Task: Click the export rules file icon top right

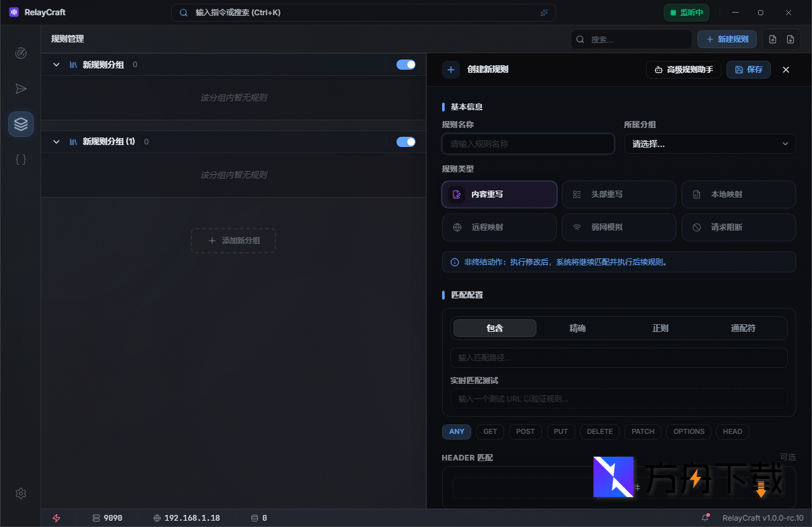Action: [790, 39]
